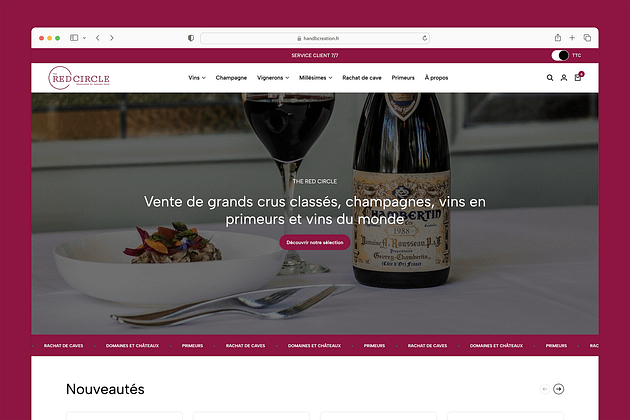Click the address bar URL field
The height and width of the screenshot is (420, 630).
[315, 38]
